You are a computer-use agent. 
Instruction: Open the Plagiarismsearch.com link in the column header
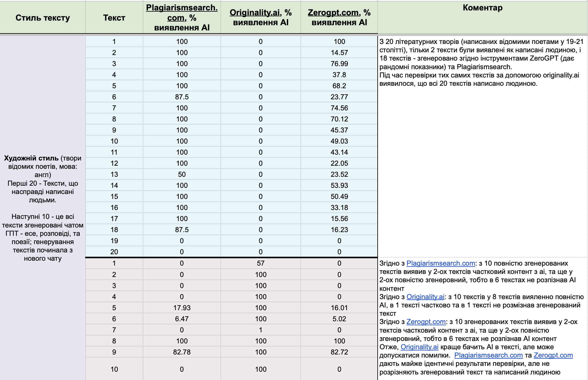pos(181,8)
